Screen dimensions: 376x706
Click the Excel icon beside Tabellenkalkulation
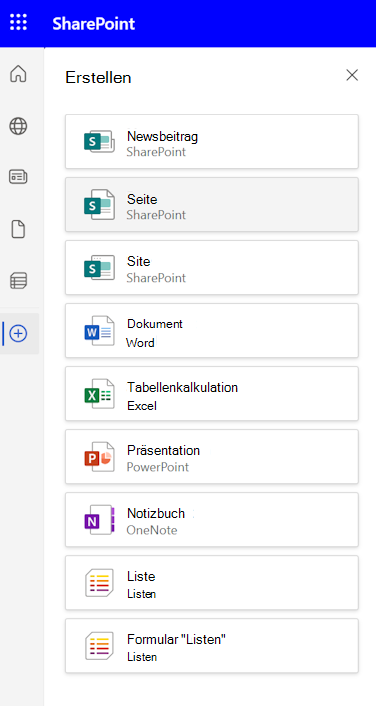point(99,394)
